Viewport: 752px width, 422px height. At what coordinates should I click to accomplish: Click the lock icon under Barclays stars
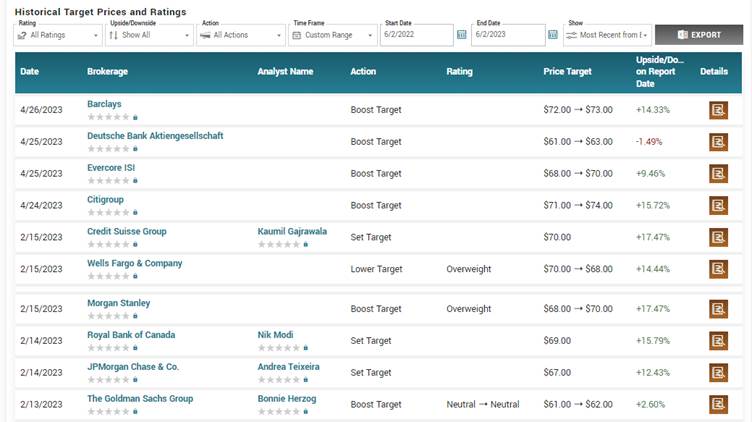[x=135, y=117]
